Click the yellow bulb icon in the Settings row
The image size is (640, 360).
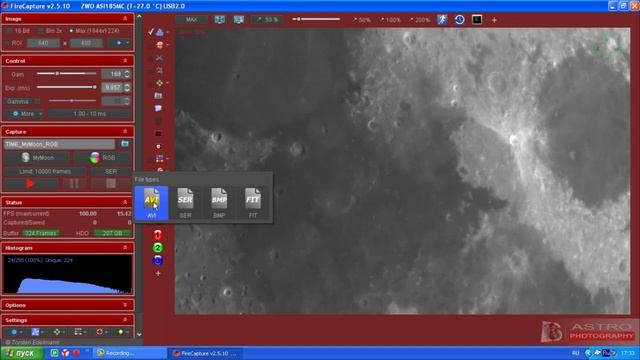coord(120,332)
